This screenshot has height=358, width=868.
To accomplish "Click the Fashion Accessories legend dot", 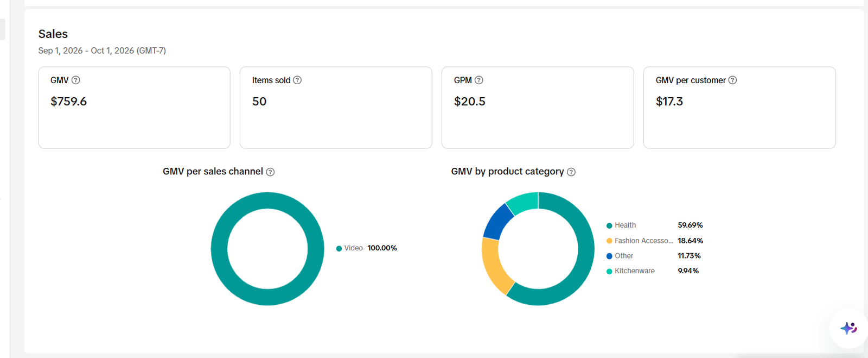I will pyautogui.click(x=609, y=241).
